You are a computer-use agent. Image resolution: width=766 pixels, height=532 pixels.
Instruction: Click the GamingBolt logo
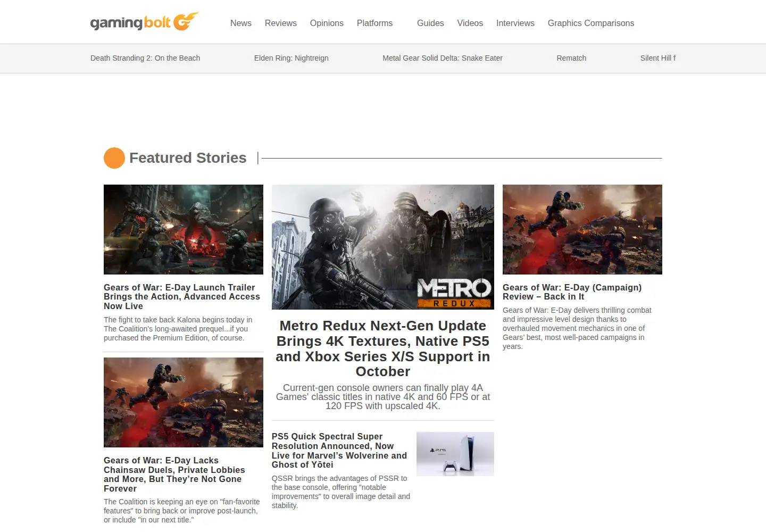pos(144,22)
